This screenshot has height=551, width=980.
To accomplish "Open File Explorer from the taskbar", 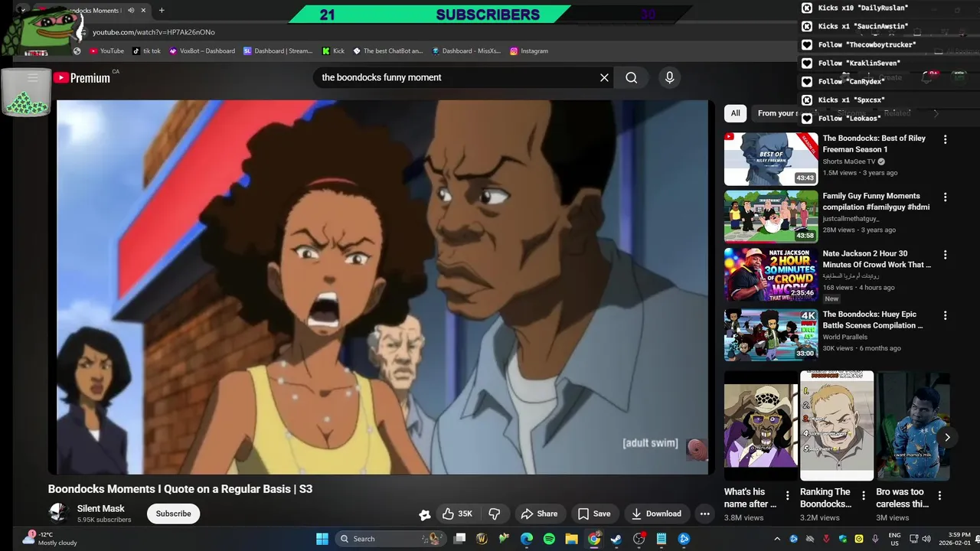I will point(571,539).
